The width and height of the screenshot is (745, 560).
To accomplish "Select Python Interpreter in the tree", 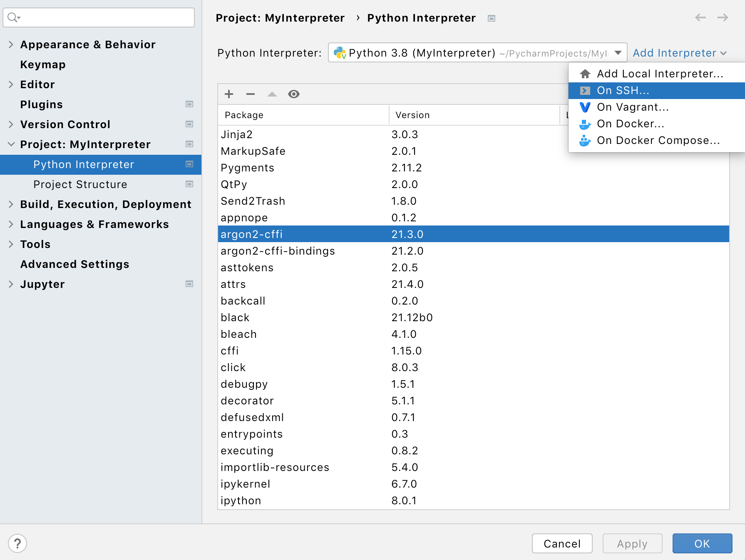I will (x=101, y=164).
